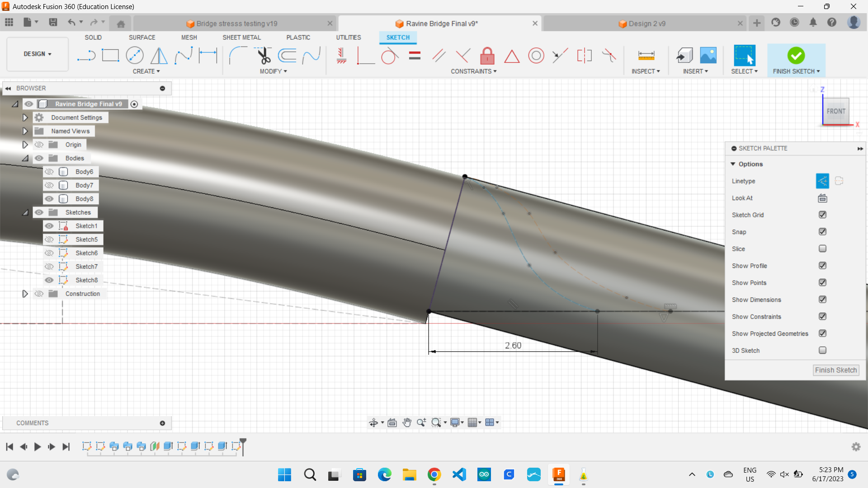Screen dimensions: 868x488
Task: Uncheck Show Dimensions in Sketch Palette
Action: (x=823, y=300)
